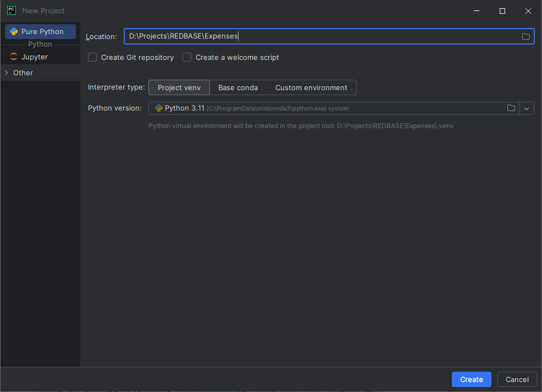
Task: Maximize the New Project window
Action: (x=502, y=10)
